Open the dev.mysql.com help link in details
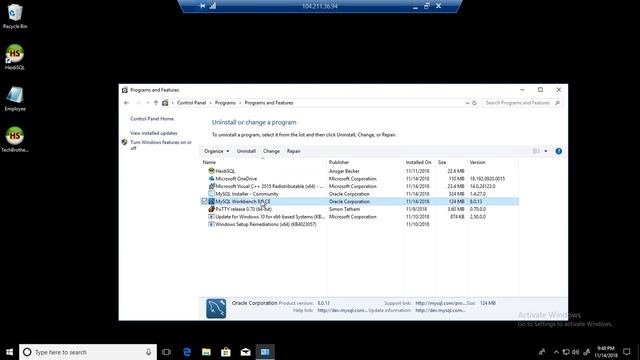This screenshot has width=640, height=360. [342, 310]
